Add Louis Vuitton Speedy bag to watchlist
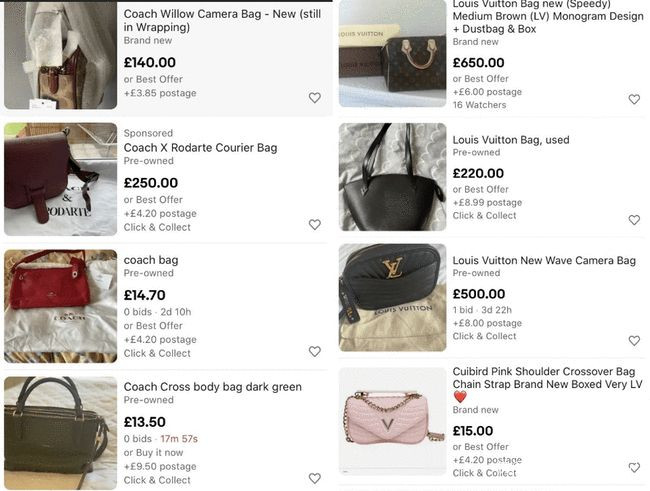 pos(634,100)
